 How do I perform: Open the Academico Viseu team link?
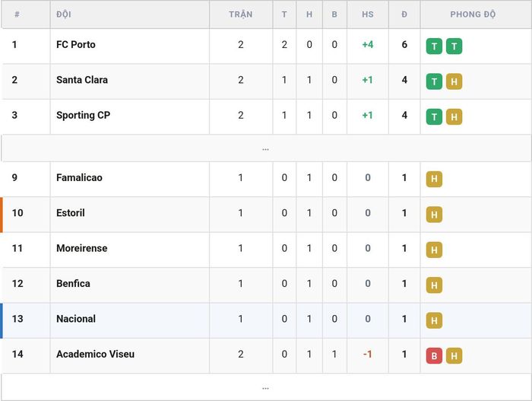(x=95, y=354)
